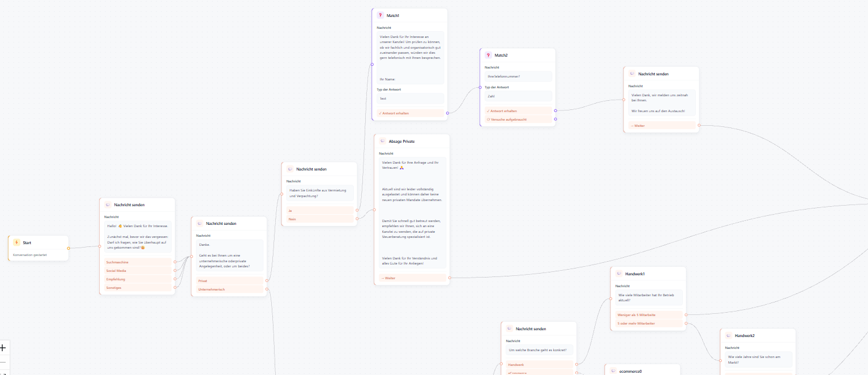Click Antwort erhalten row in Match1
868x375 pixels.
pyautogui.click(x=410, y=113)
